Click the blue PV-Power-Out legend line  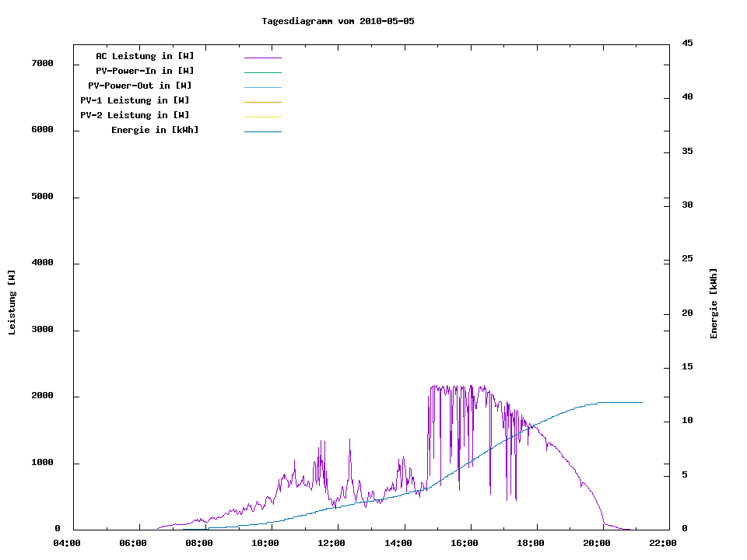click(x=262, y=87)
